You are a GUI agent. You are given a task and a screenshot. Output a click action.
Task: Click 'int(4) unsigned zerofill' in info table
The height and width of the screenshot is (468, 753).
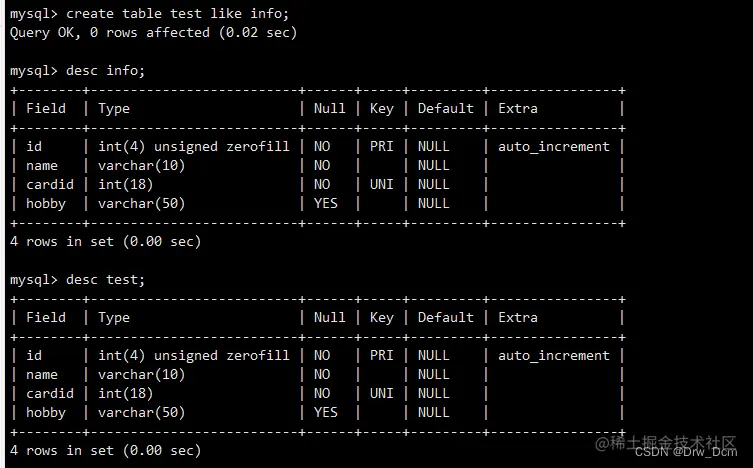coord(193,146)
